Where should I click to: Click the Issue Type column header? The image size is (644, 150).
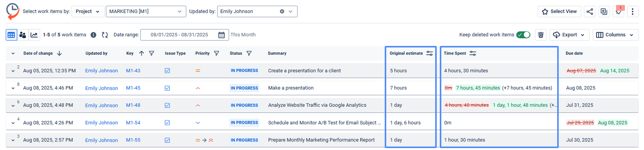coord(175,53)
